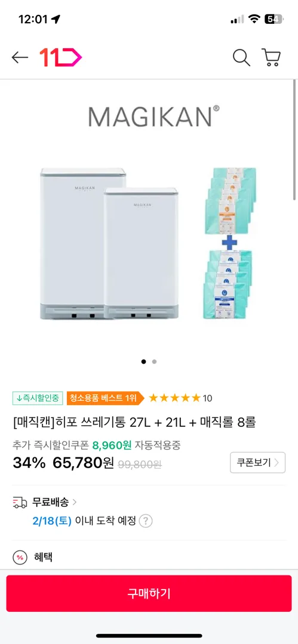Open the 11st logo home
Viewport: 298px width, 644px height.
(x=60, y=57)
